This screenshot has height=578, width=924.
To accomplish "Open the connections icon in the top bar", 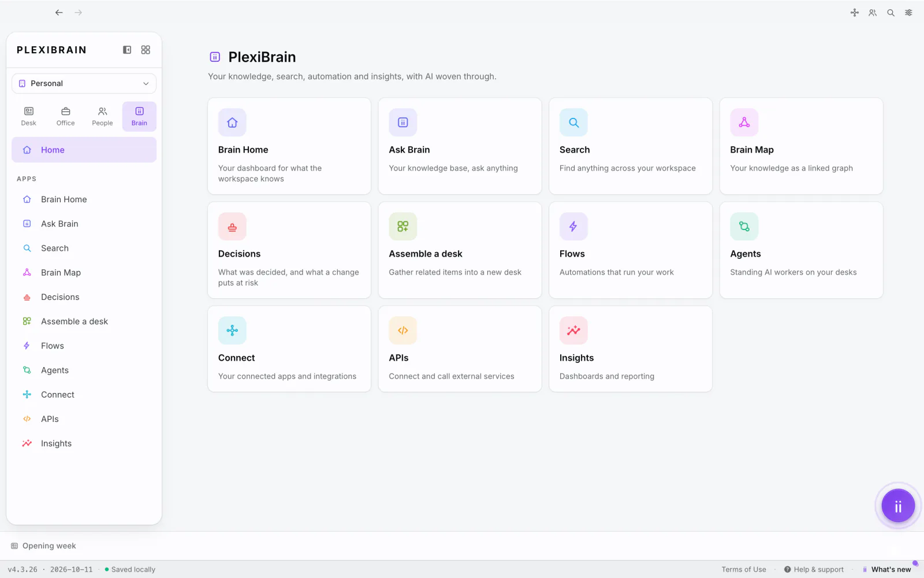I will point(855,13).
